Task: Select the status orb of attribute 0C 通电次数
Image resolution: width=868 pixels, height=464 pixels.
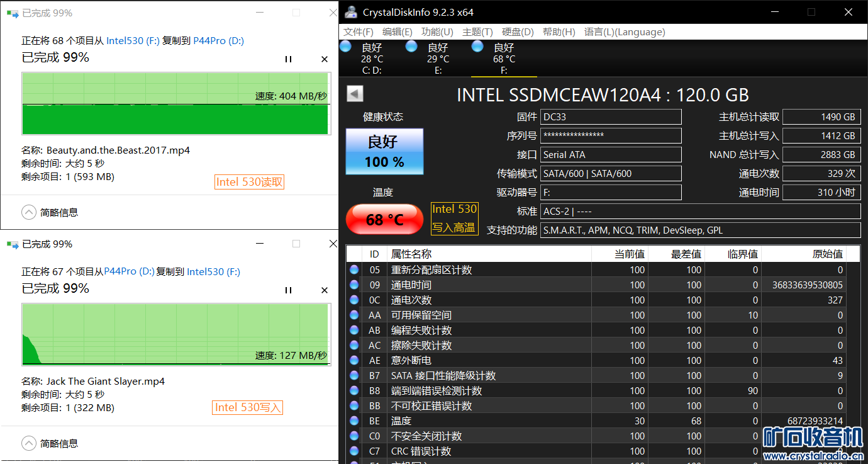Action: tap(354, 300)
